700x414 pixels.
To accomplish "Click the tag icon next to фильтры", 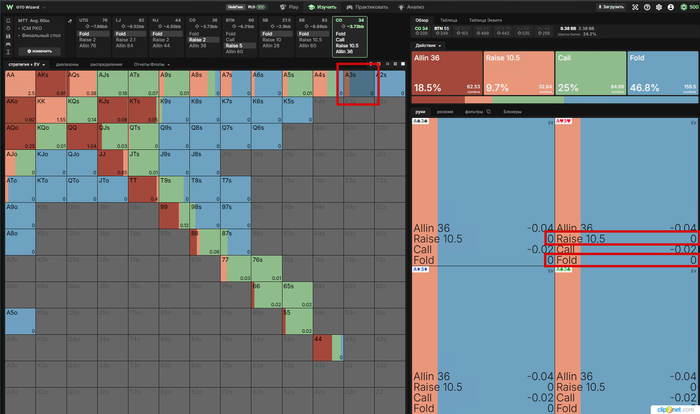I will (x=489, y=112).
